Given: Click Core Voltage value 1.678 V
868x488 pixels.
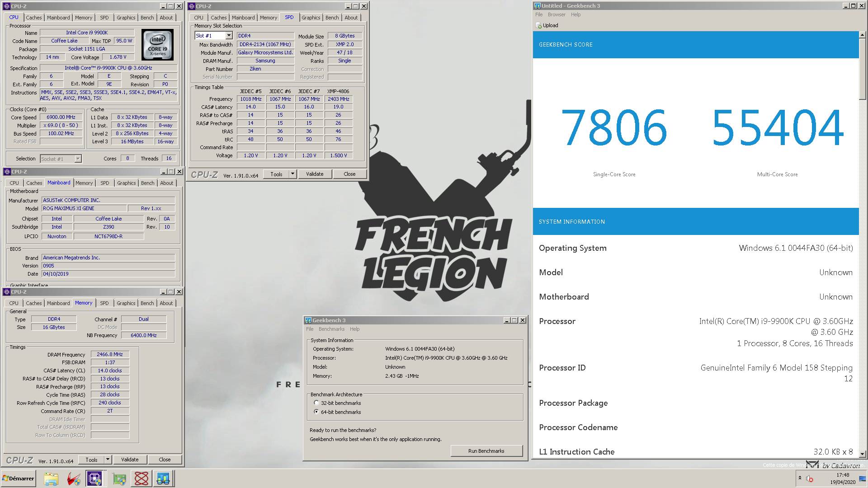Looking at the screenshot, I should 118,57.
